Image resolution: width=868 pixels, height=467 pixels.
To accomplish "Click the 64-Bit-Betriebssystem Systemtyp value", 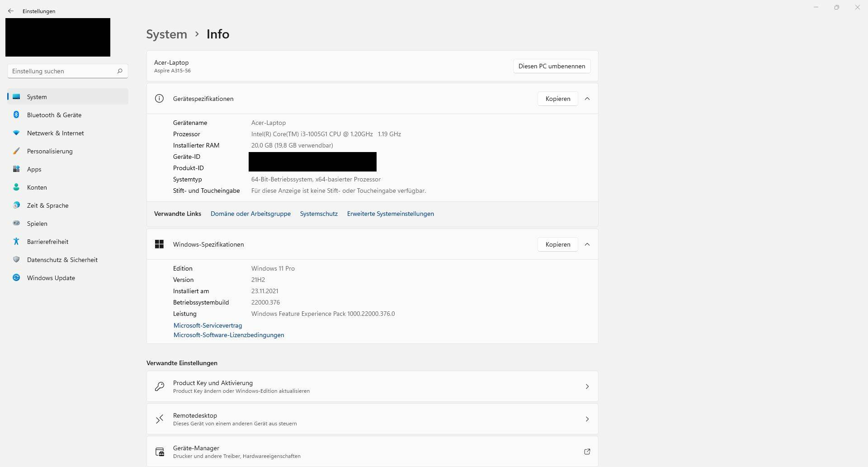I will 316,179.
